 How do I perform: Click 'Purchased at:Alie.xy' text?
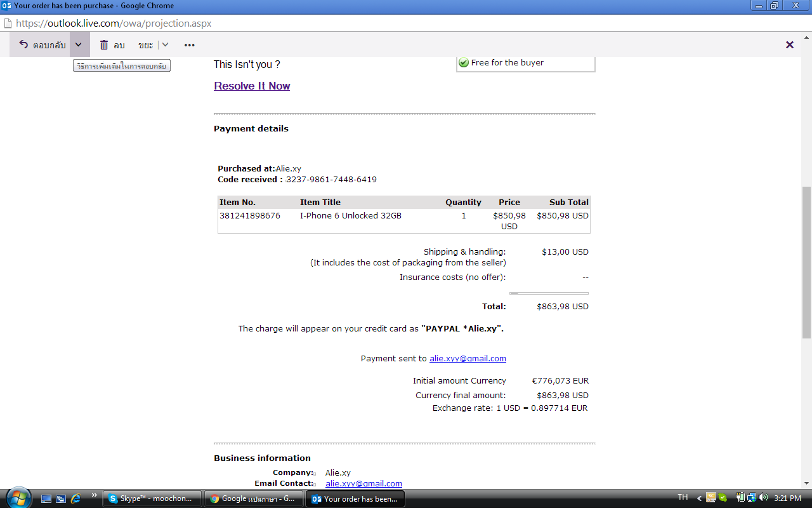[x=259, y=169]
